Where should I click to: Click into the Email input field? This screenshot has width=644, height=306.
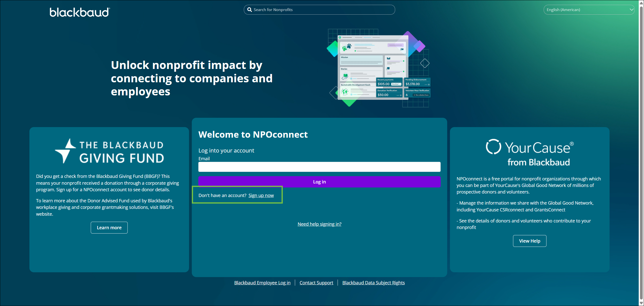pyautogui.click(x=319, y=167)
